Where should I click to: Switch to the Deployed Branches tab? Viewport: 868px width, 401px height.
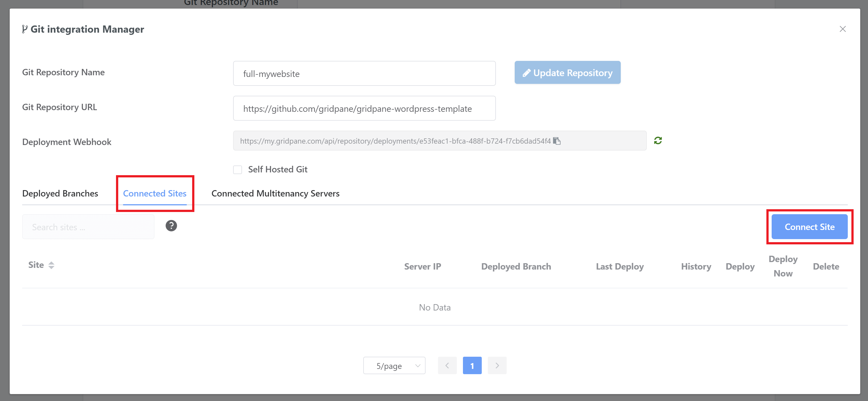pyautogui.click(x=60, y=194)
